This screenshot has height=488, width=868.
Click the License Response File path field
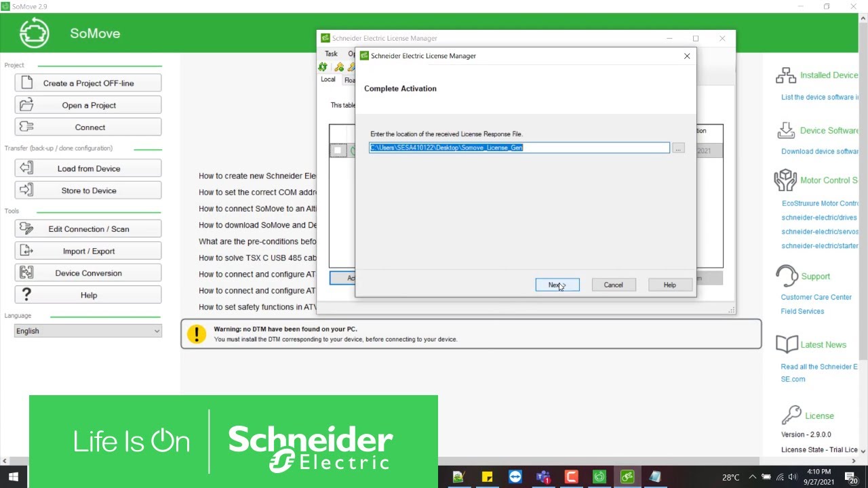519,147
